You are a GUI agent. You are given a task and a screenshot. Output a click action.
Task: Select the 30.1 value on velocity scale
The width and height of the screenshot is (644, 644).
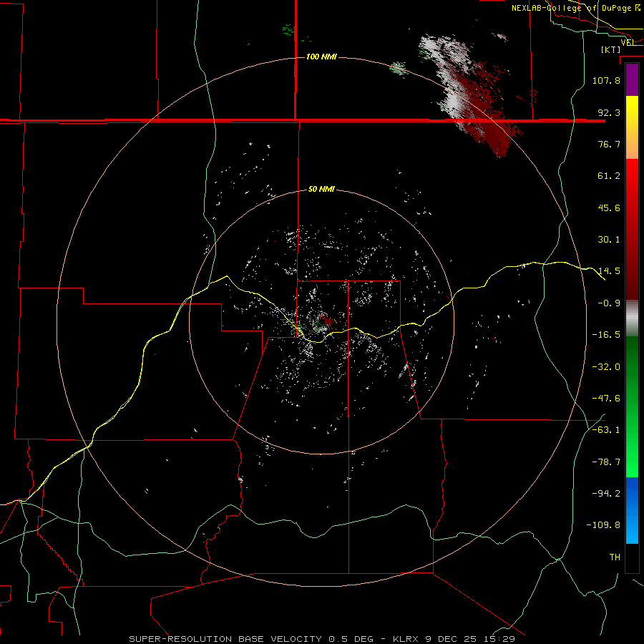609,240
